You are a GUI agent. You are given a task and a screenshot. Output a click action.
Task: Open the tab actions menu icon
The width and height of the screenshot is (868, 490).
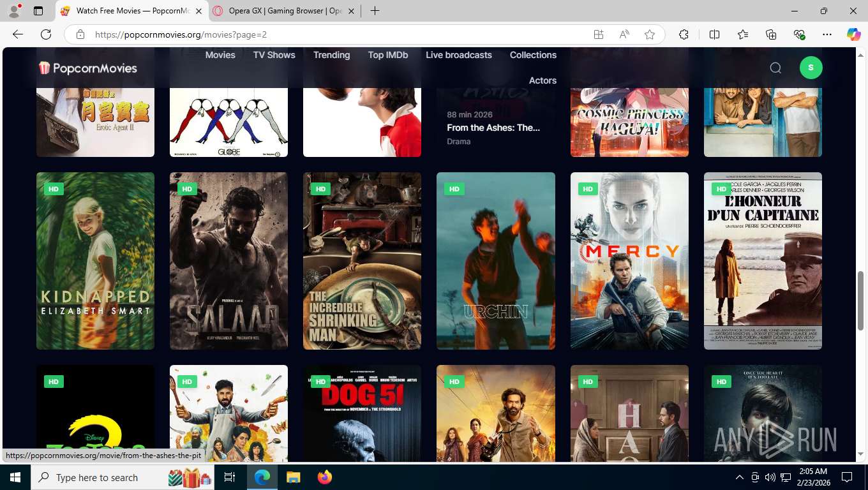[38, 11]
